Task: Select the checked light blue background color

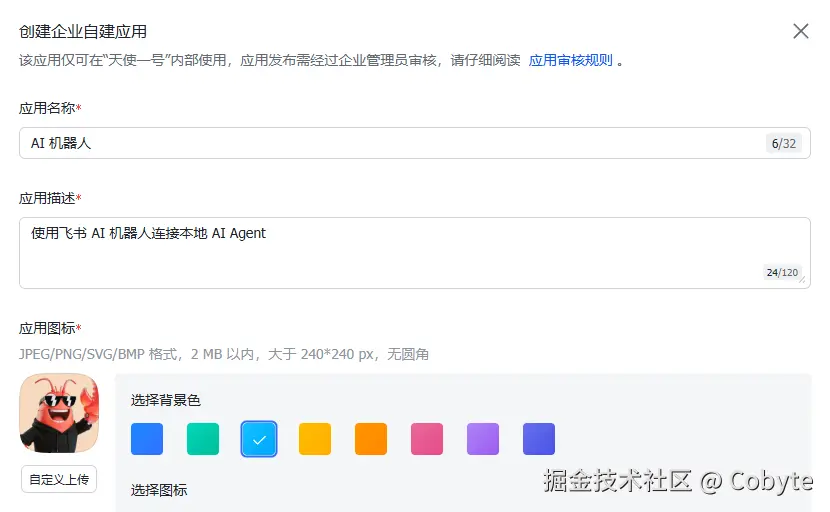Action: pyautogui.click(x=259, y=439)
